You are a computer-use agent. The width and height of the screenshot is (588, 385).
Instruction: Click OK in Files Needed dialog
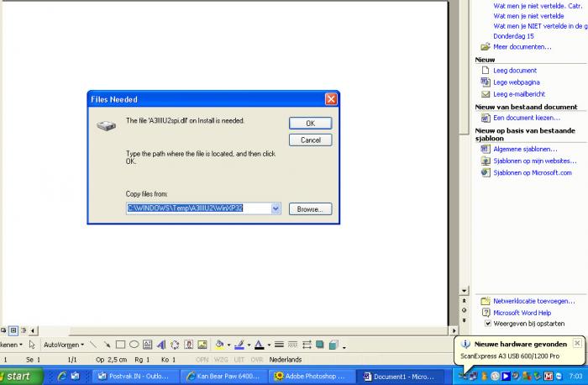[311, 123]
